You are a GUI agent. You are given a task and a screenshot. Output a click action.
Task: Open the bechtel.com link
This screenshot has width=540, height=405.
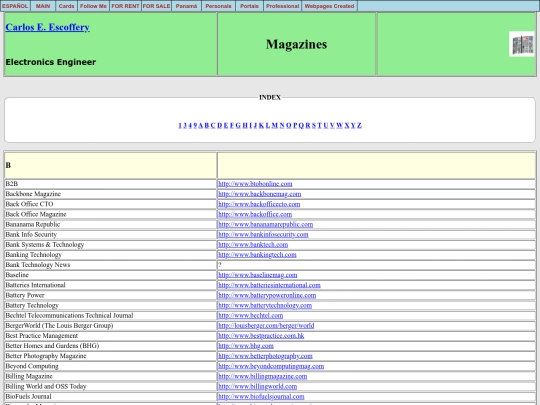tap(251, 315)
